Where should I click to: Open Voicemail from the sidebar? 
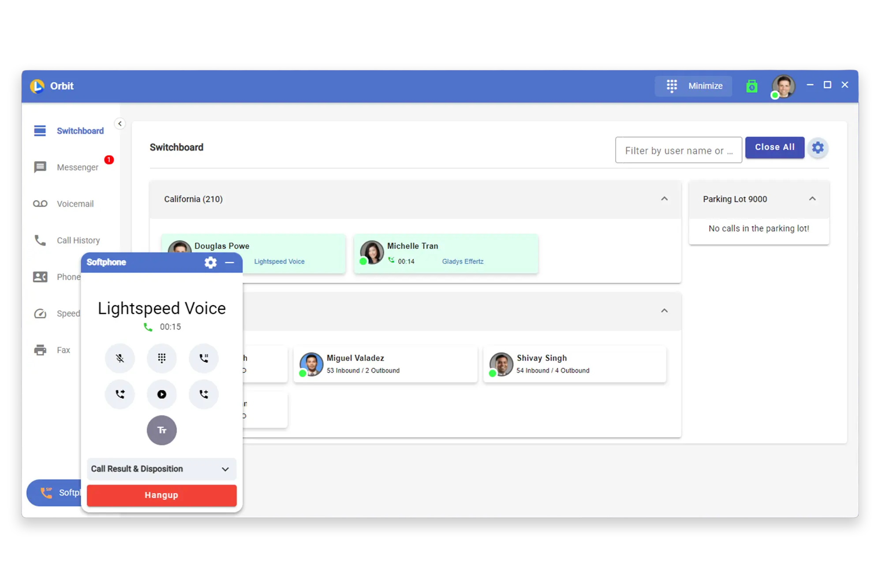tap(75, 204)
